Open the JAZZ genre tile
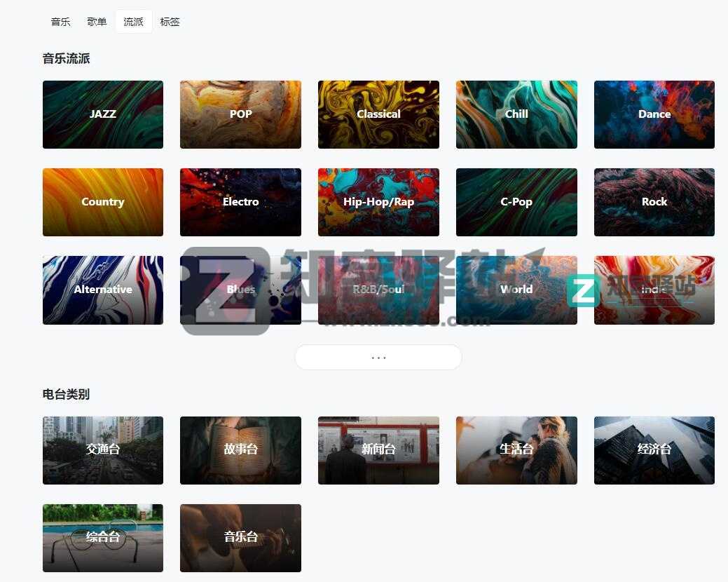The height and width of the screenshot is (582, 728). click(102, 114)
